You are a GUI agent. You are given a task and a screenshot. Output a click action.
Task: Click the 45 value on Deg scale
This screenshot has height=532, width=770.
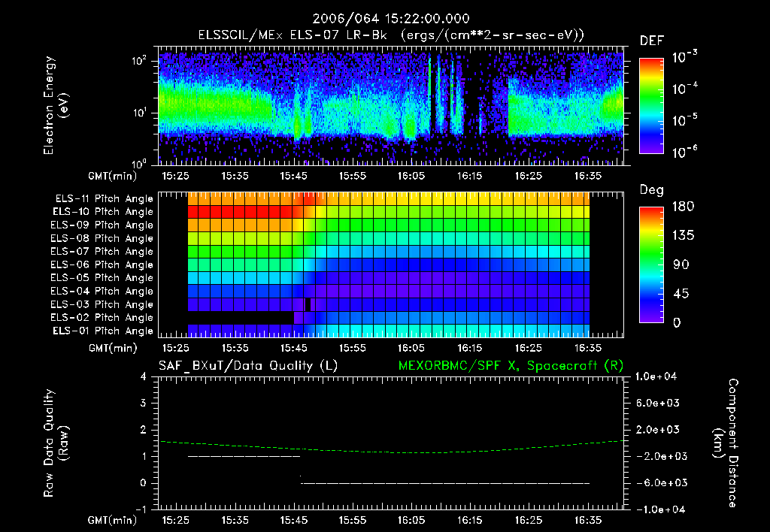click(x=681, y=294)
